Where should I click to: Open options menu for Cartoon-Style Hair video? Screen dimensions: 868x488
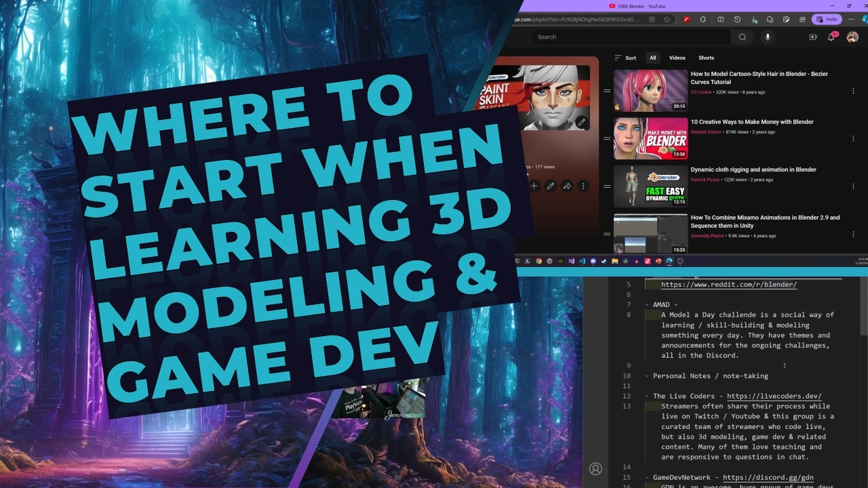point(853,90)
